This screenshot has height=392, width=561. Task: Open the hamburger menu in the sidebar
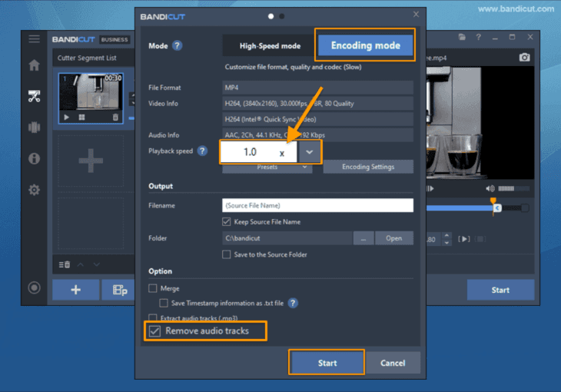point(34,39)
